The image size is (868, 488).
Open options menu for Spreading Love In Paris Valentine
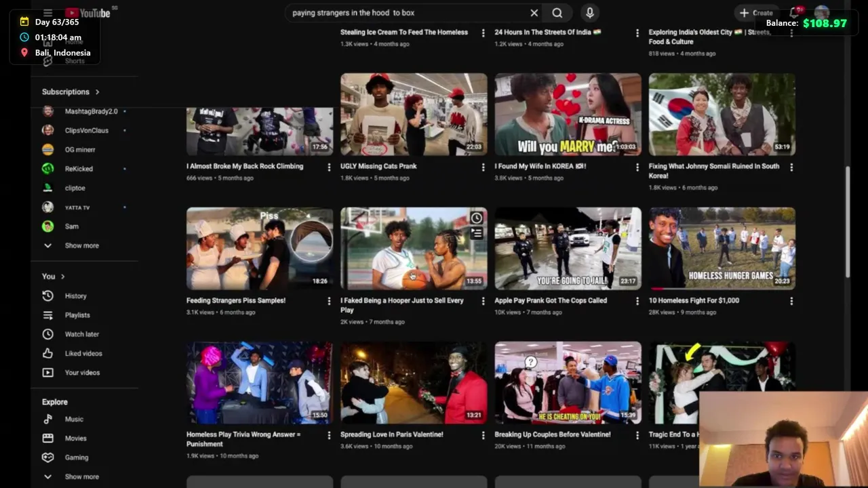(483, 435)
